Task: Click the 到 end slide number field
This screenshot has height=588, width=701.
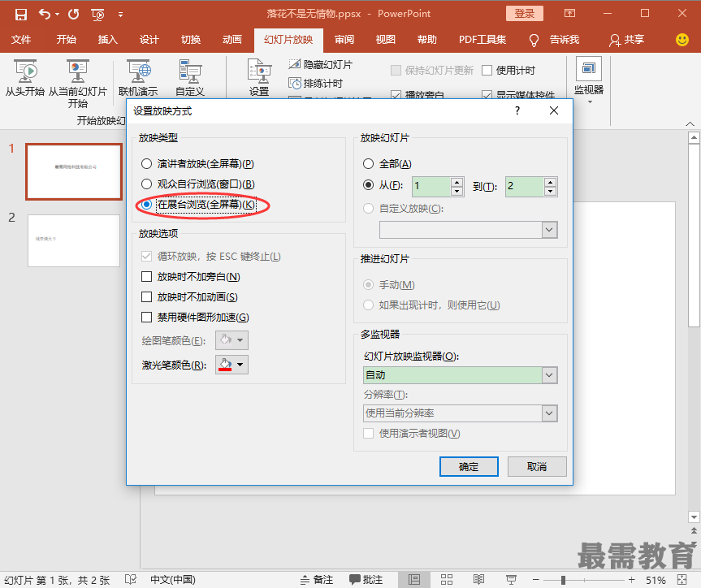Action: [525, 186]
